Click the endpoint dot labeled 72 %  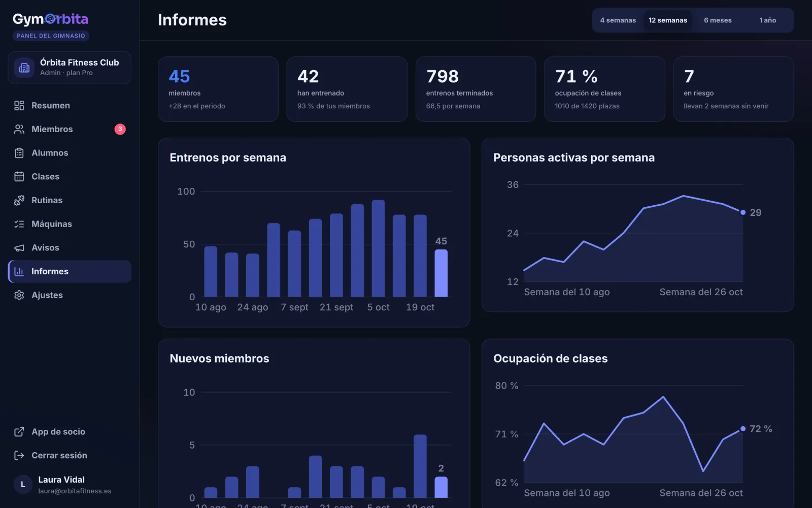743,429
